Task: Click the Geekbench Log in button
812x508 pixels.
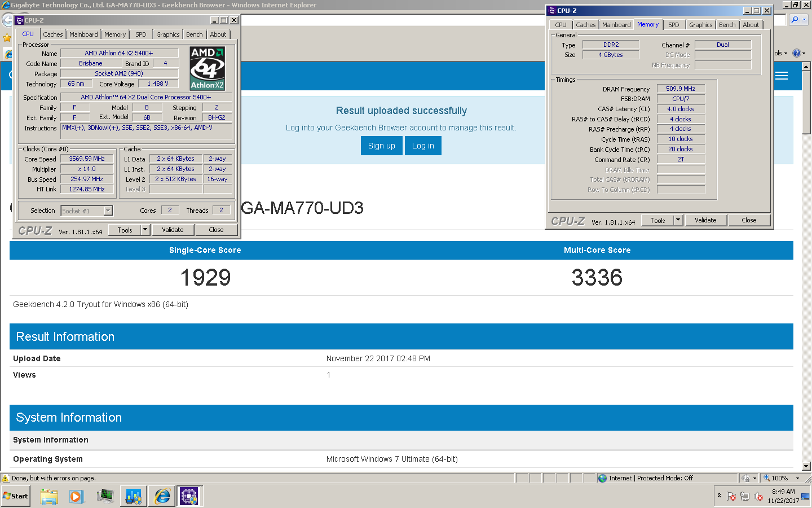Action: 423,146
